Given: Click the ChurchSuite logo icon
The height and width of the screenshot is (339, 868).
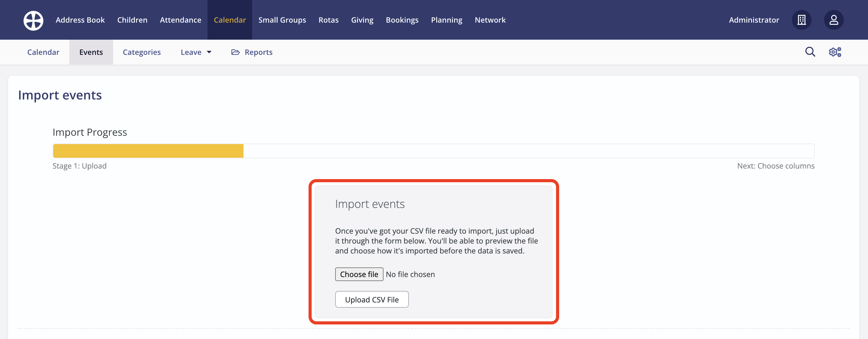Looking at the screenshot, I should click(33, 20).
